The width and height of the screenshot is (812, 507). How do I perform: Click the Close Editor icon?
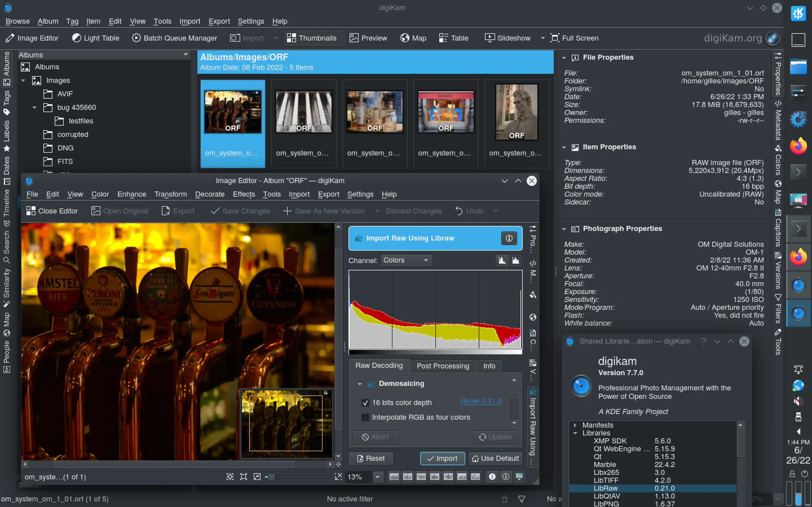tap(31, 211)
